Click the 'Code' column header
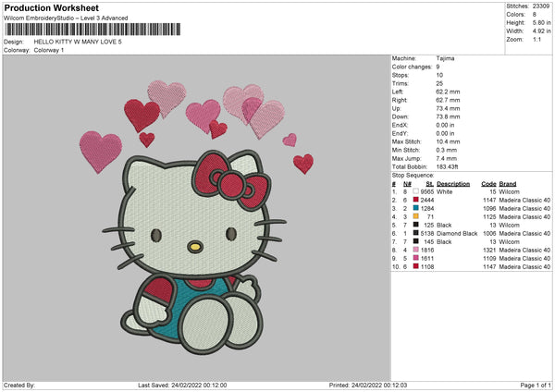 pyautogui.click(x=488, y=184)
